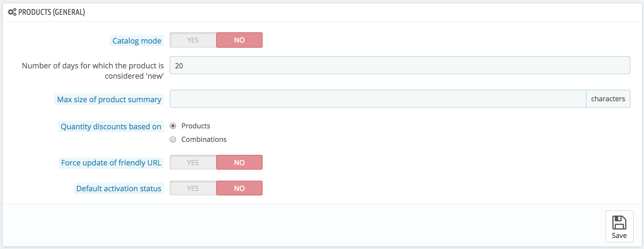This screenshot has height=249, width=644.
Task: Set Catalog mode to NO
Action: (239, 40)
